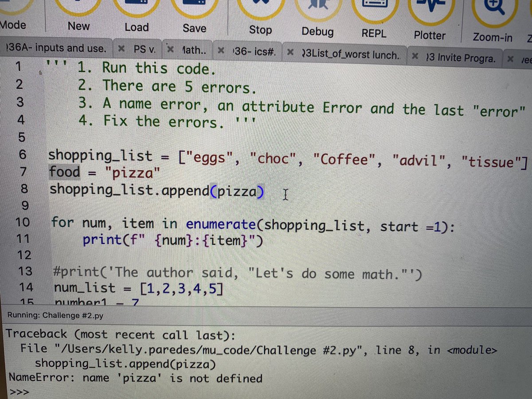Close the '36- ics#.' tab

[x=221, y=51]
